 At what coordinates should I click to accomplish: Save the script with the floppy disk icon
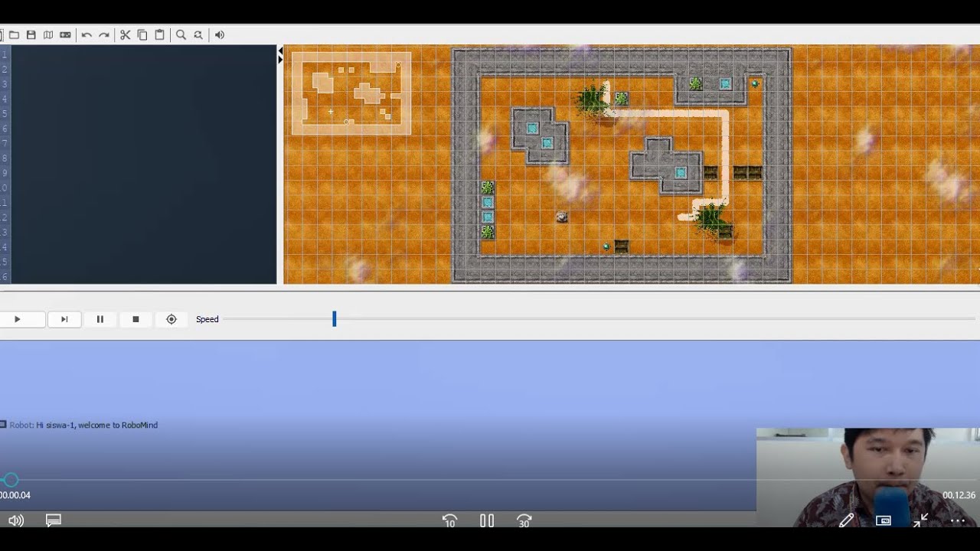click(31, 35)
